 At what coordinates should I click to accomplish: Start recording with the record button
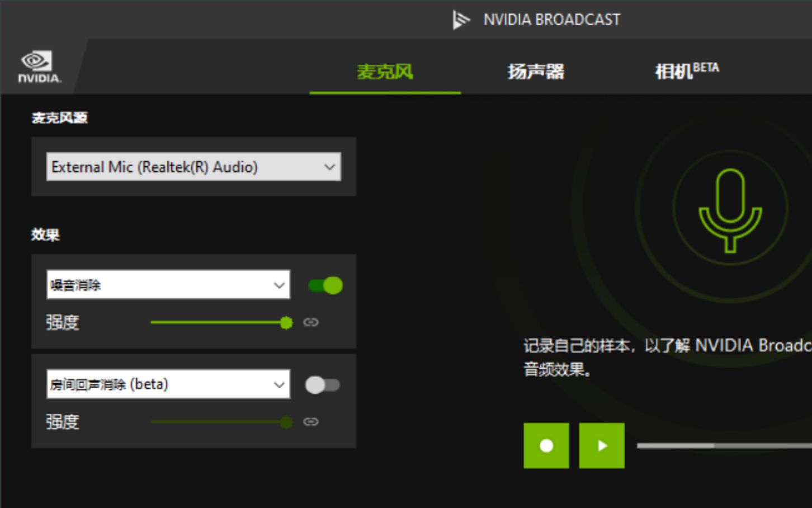pyautogui.click(x=546, y=445)
